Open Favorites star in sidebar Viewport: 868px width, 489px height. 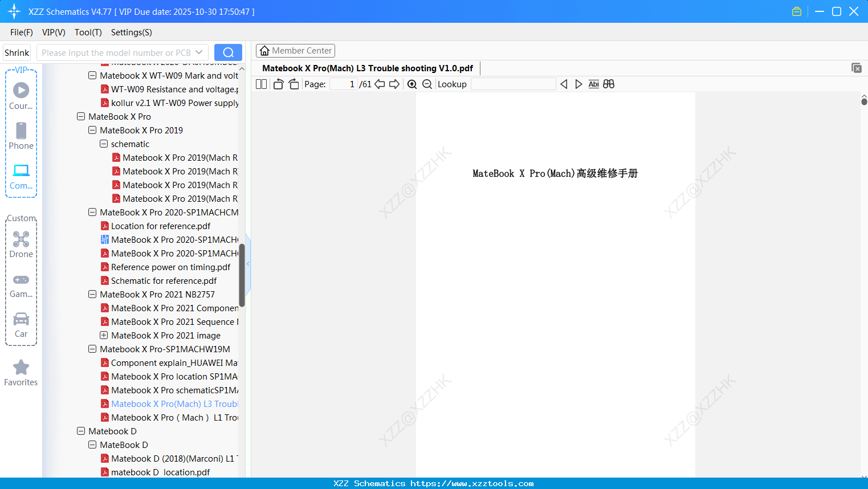[21, 373]
